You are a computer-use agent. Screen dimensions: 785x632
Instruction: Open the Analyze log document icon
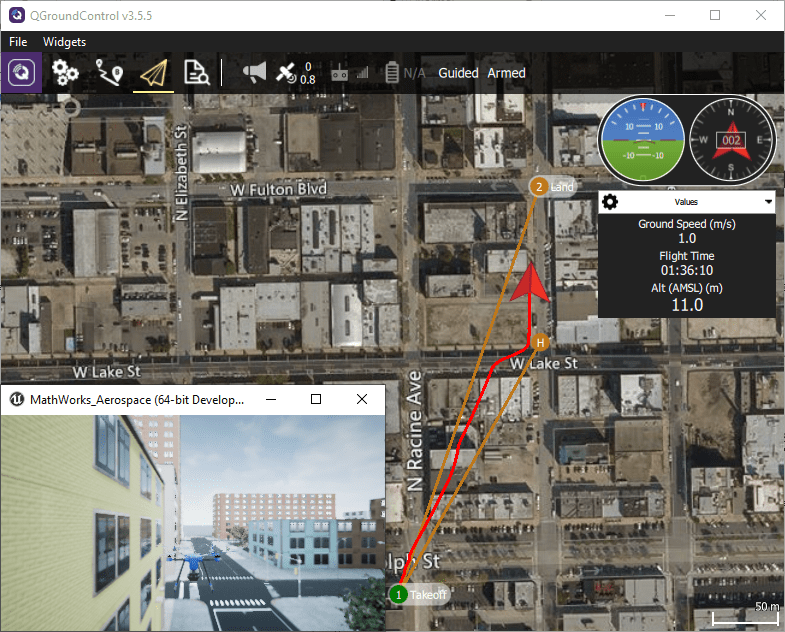[196, 73]
